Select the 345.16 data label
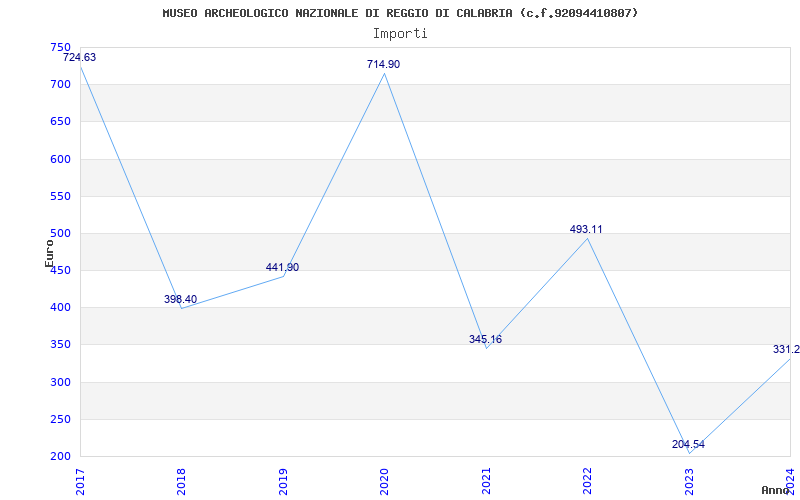This screenshot has height=500, width=800. point(485,339)
